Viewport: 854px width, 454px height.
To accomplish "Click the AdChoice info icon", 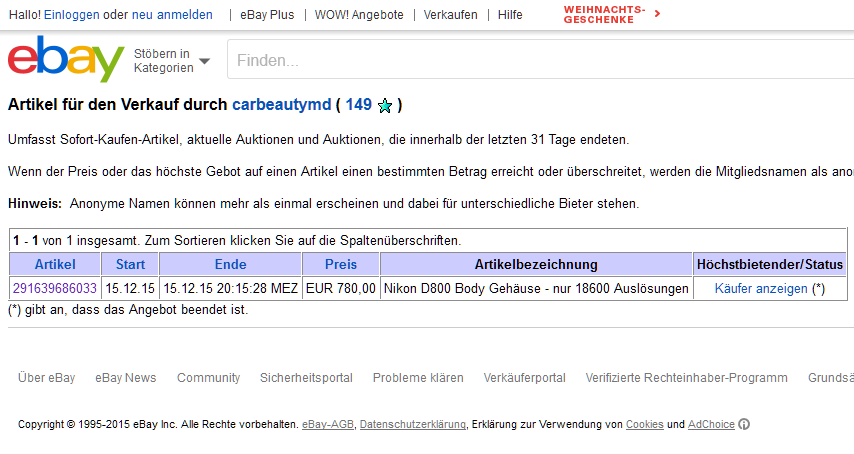I will pos(745,425).
